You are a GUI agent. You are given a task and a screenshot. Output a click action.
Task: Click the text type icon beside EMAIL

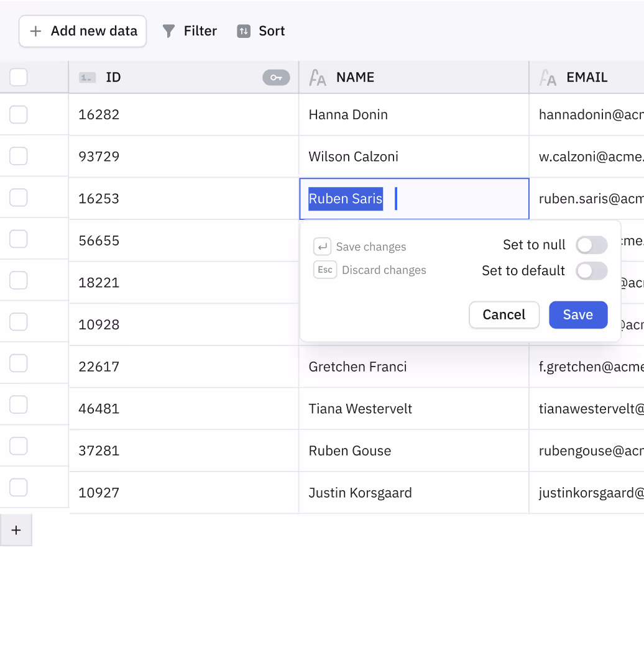548,78
